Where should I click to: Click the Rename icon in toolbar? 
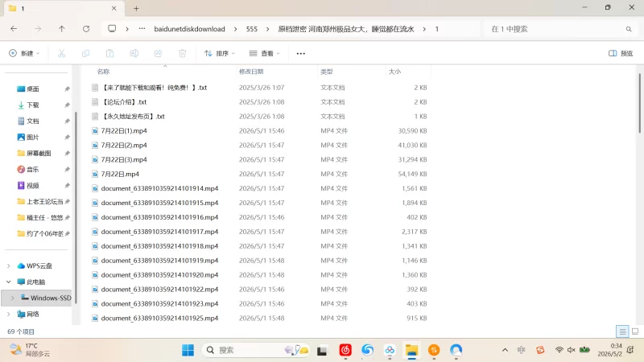[134, 53]
